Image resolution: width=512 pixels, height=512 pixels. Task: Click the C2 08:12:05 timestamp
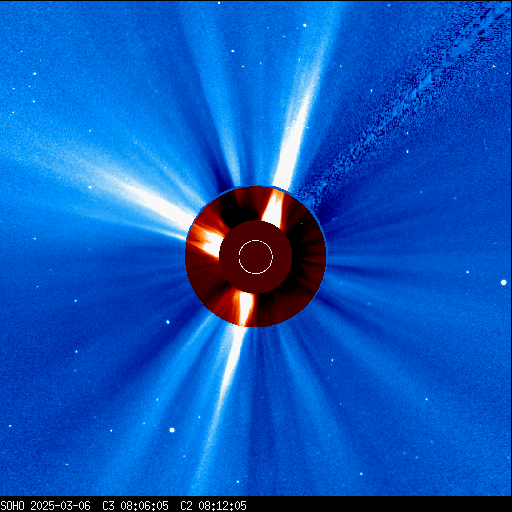[x=213, y=506]
